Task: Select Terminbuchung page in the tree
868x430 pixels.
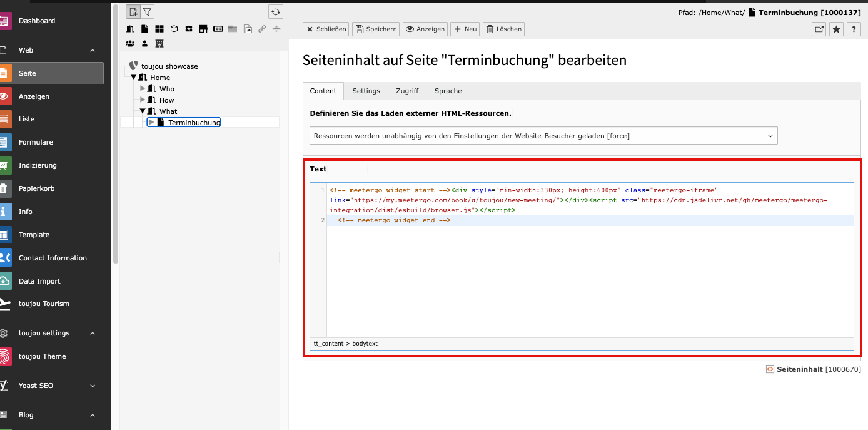Action: 194,123
